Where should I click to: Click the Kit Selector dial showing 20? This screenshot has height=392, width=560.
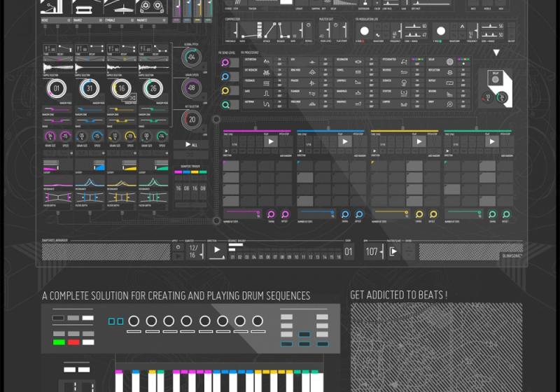click(x=191, y=119)
